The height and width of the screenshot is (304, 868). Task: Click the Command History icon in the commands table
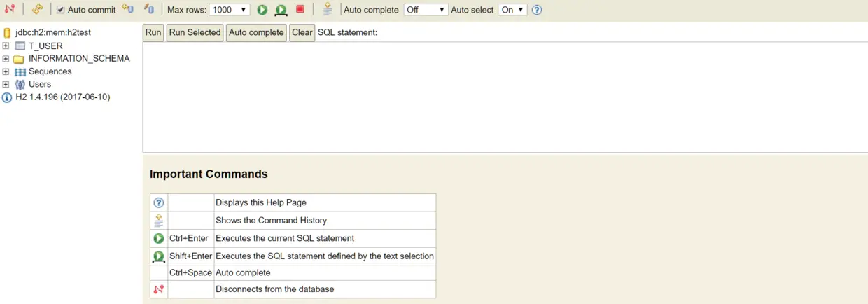(159, 221)
